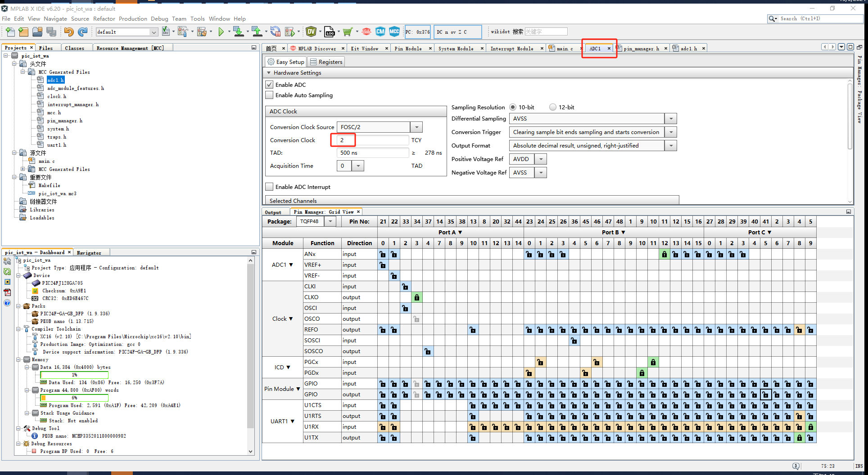Switch to the Resource Management [MCC] tab
The image size is (868, 475).
pyautogui.click(x=130, y=48)
